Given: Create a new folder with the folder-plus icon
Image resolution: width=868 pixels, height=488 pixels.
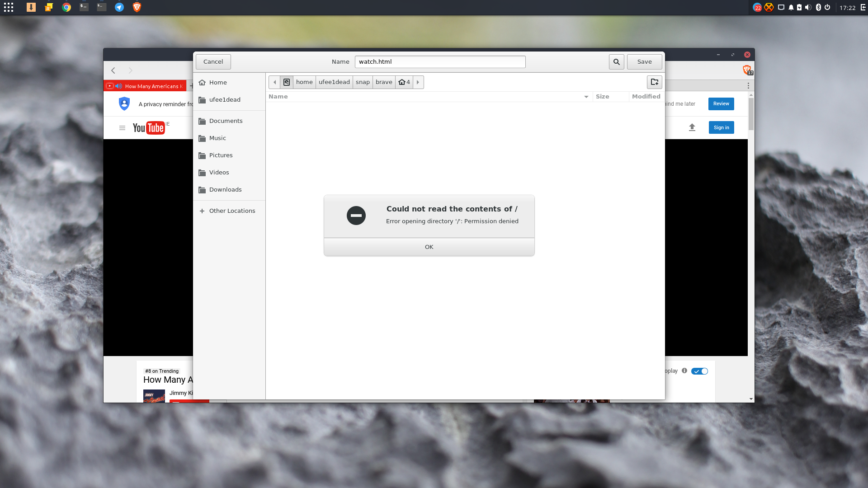Looking at the screenshot, I should pos(654,82).
